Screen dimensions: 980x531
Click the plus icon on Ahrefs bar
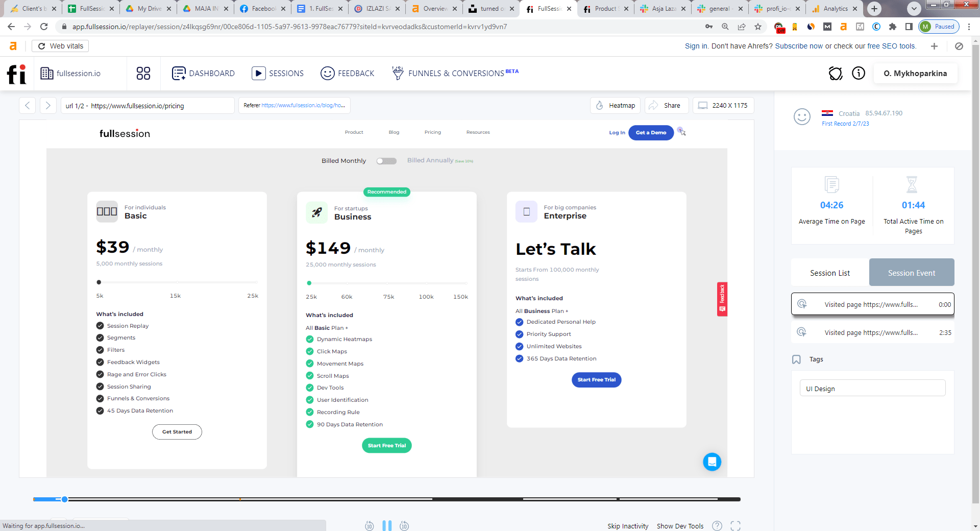(x=934, y=46)
